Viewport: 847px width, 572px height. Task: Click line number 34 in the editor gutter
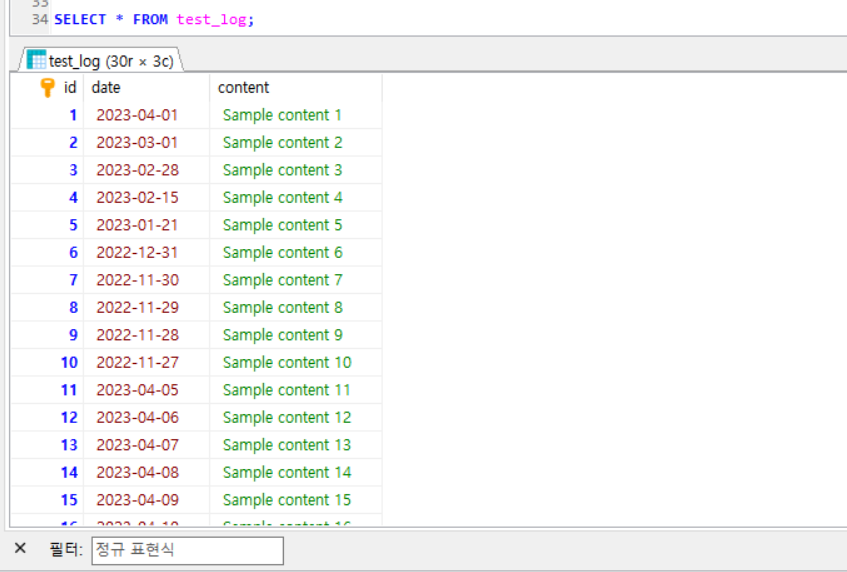point(40,19)
